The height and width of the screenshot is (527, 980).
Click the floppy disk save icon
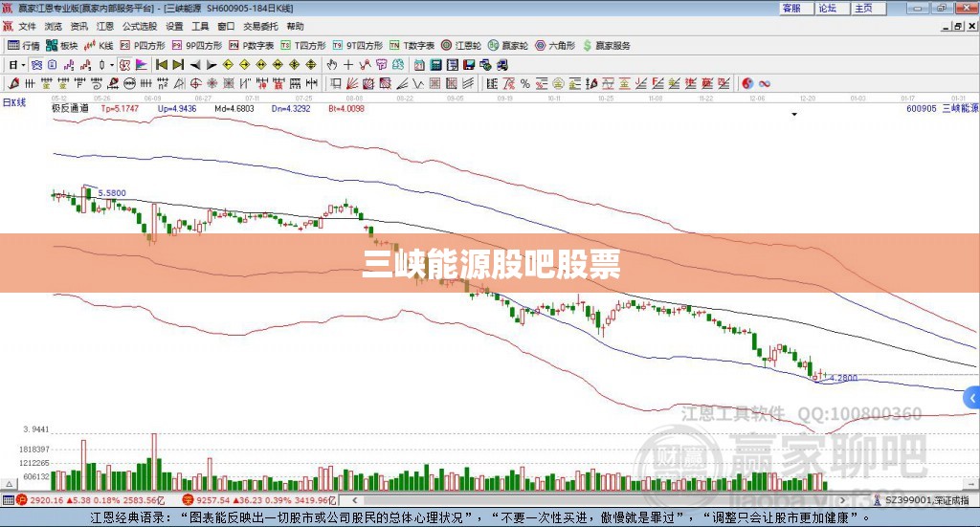coord(469,65)
